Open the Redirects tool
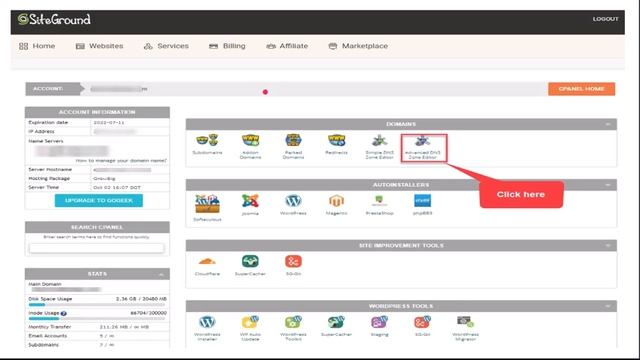The height and width of the screenshot is (360, 640). 336,144
